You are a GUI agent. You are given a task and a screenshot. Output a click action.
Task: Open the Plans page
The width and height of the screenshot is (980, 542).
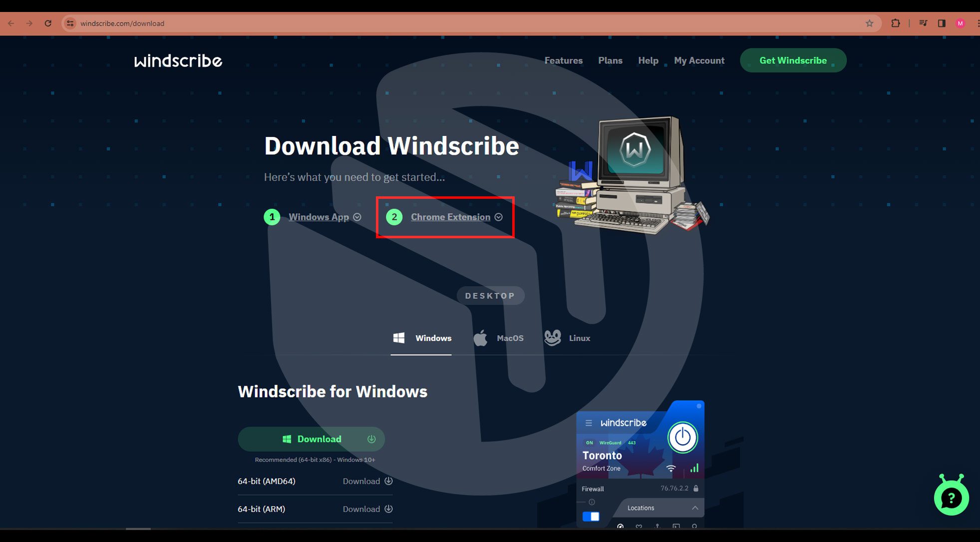(610, 60)
